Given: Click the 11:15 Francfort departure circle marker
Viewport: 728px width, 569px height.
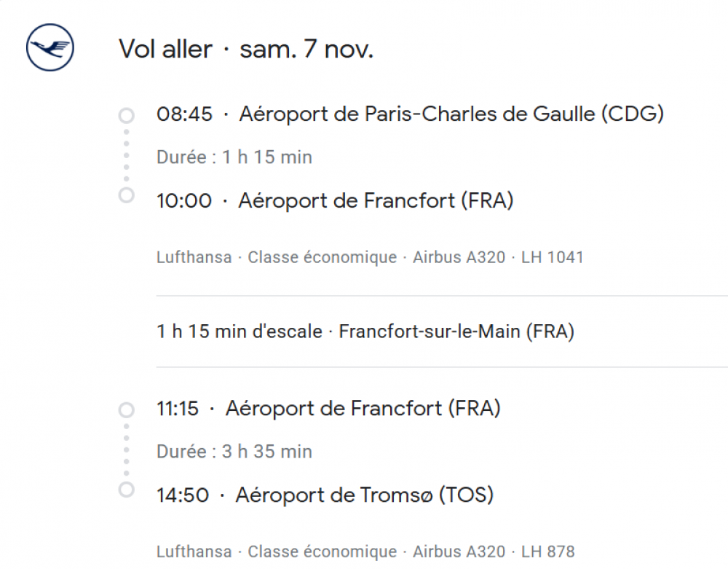Looking at the screenshot, I should (127, 409).
